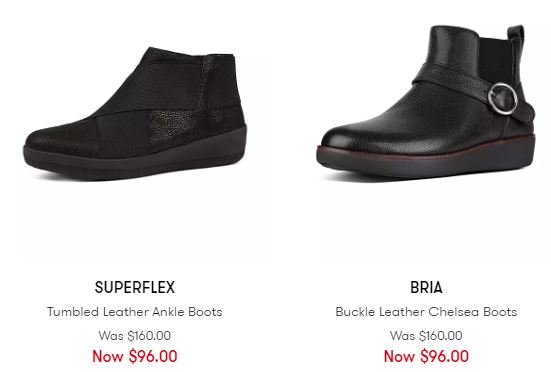Open the Bria Chelsea boot product image
This screenshot has height=372, width=551.
click(x=426, y=102)
